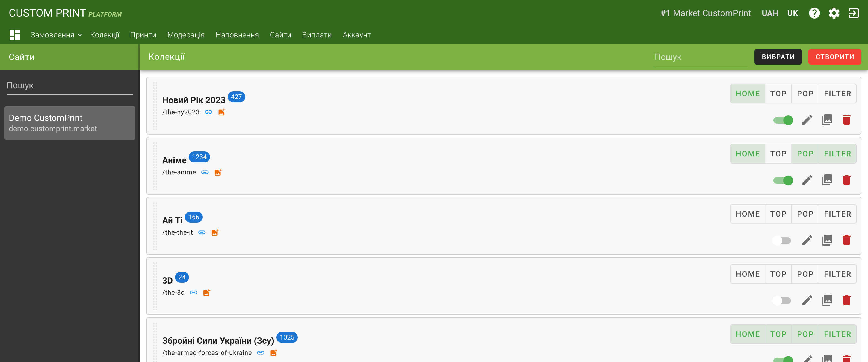The height and width of the screenshot is (362, 868).
Task: Disable Аніме collection switch
Action: 783,180
